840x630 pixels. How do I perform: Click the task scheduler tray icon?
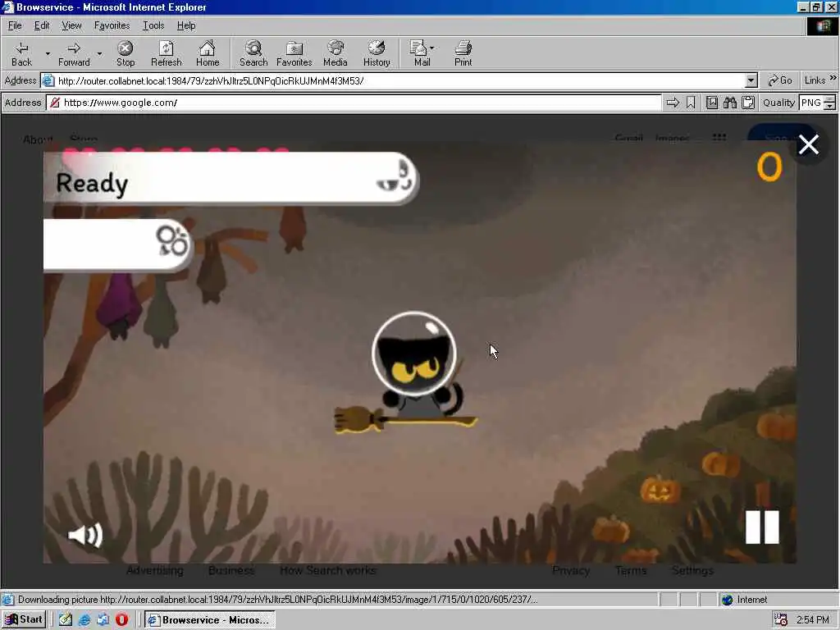coord(781,620)
